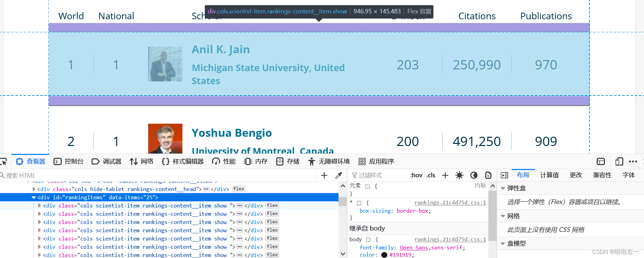Open the DevTools three-dot options menu
This screenshot has width=644, height=258.
[x=633, y=161]
